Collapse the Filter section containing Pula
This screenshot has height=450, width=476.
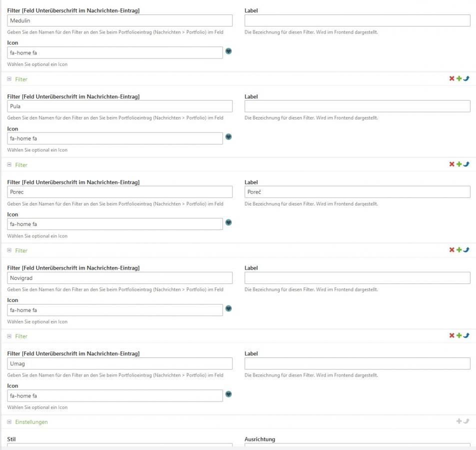(9, 79)
